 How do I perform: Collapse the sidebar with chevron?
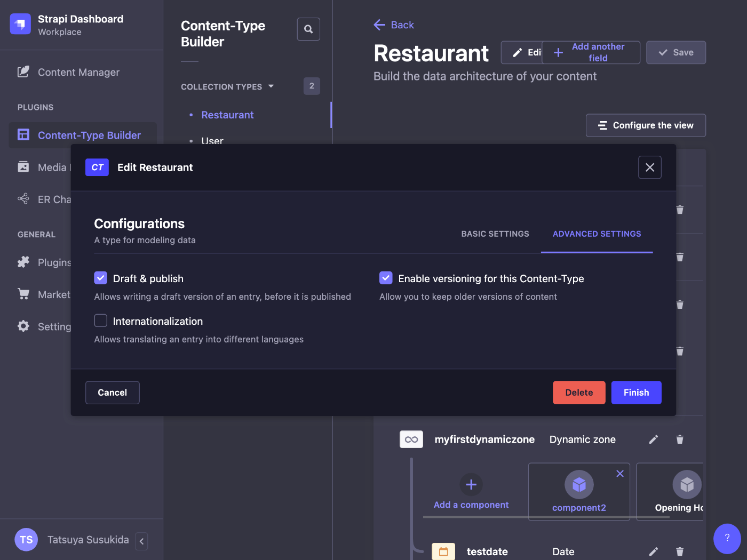[141, 541]
